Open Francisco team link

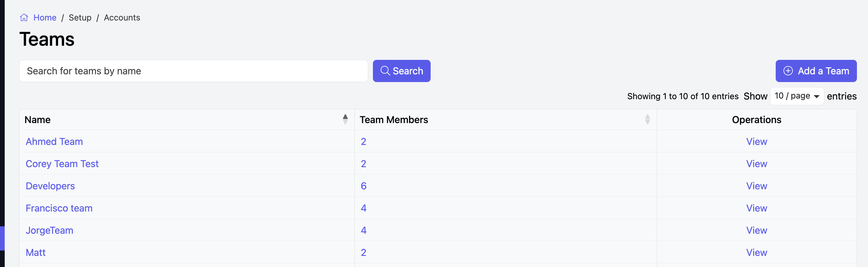(x=59, y=208)
